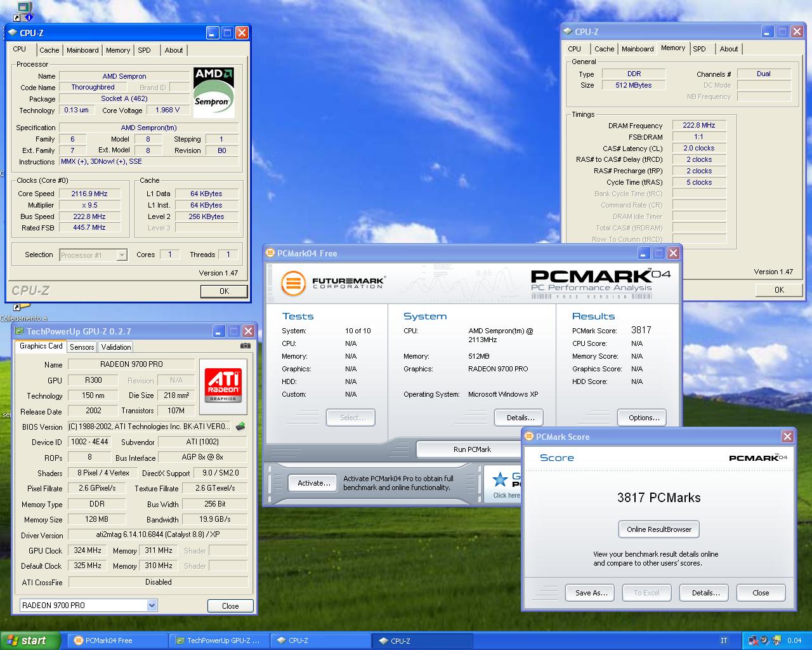Screen dimensions: 812x650
Task: Open CPU tab in right CPU-Z window
Action: coord(575,49)
